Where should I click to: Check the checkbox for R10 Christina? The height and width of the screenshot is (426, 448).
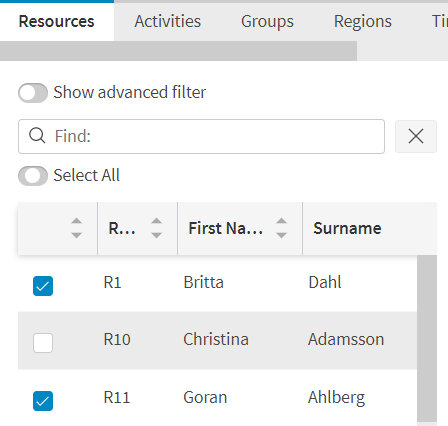tap(43, 343)
